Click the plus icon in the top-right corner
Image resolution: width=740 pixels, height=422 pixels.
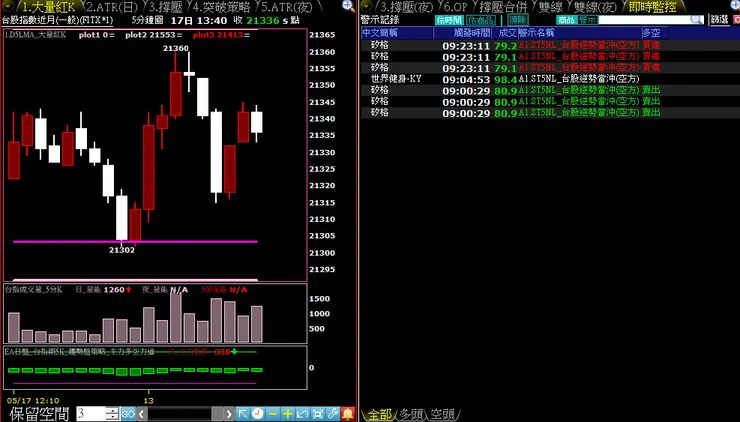coord(735,5)
